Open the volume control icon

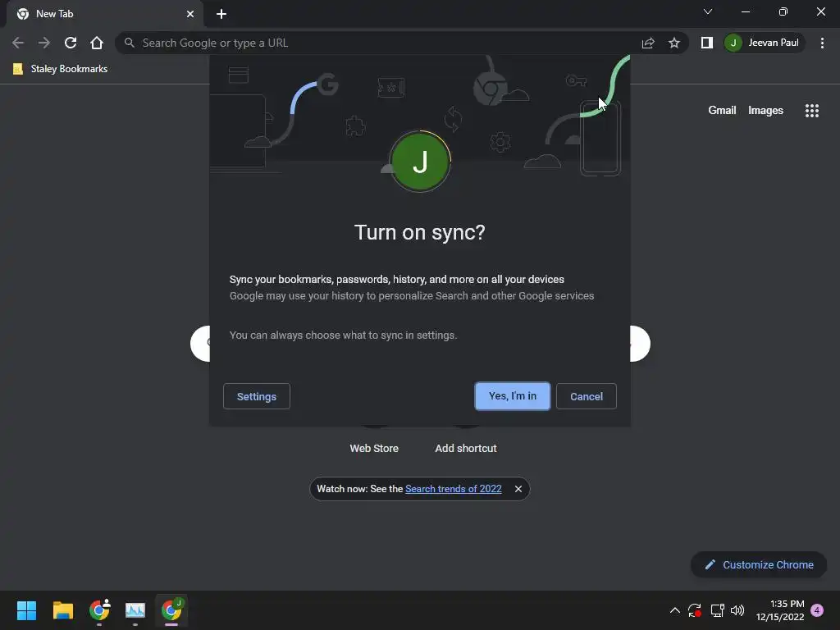coord(737,610)
